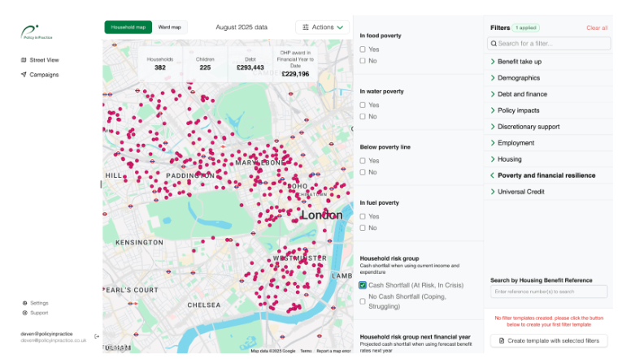The width and height of the screenshot is (644, 359).
Task: Click the logout icon beside the user email
Action: tap(97, 336)
